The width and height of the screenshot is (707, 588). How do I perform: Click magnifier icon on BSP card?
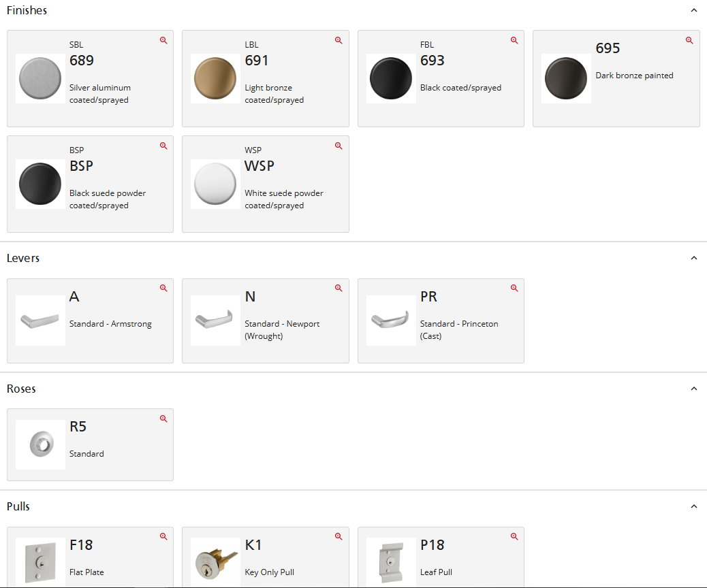163,146
